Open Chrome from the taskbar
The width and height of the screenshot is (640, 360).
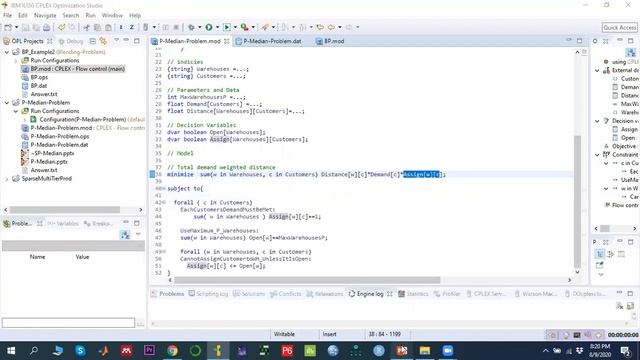172,351
